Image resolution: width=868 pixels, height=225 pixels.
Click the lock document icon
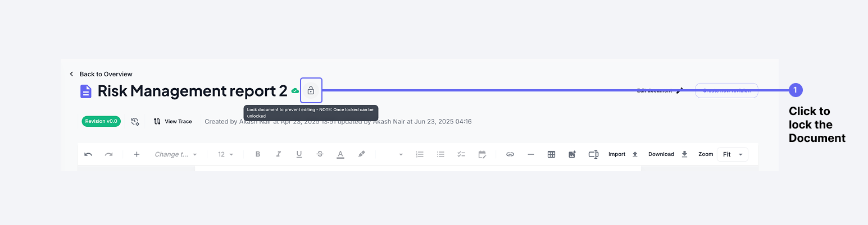click(311, 90)
